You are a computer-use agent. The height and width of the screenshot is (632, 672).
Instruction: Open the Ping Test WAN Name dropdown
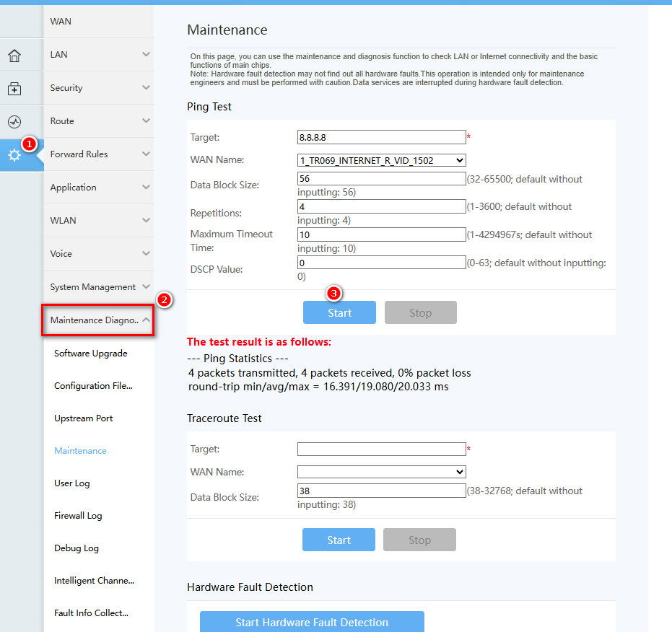coord(381,160)
